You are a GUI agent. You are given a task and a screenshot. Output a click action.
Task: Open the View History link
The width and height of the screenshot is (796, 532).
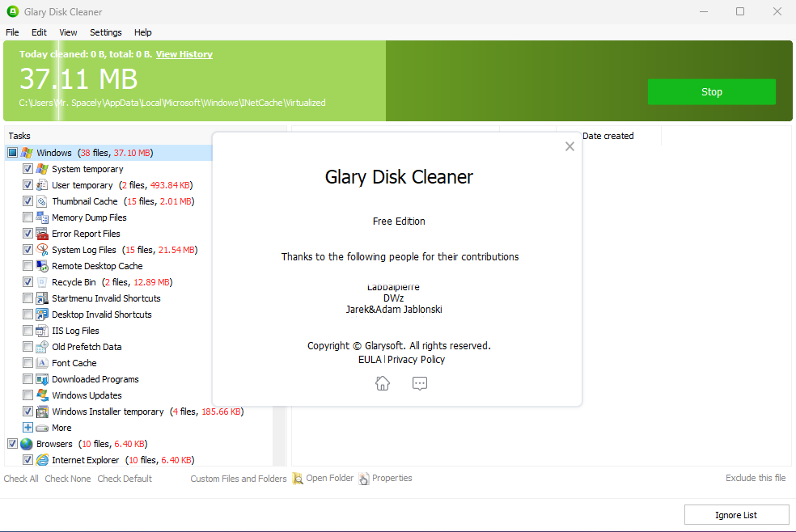[x=184, y=54]
